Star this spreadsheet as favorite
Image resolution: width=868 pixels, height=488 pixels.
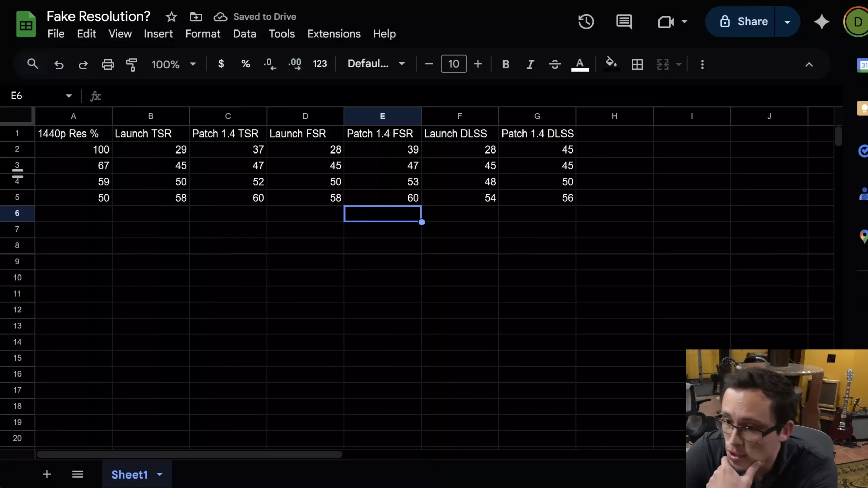(x=171, y=17)
